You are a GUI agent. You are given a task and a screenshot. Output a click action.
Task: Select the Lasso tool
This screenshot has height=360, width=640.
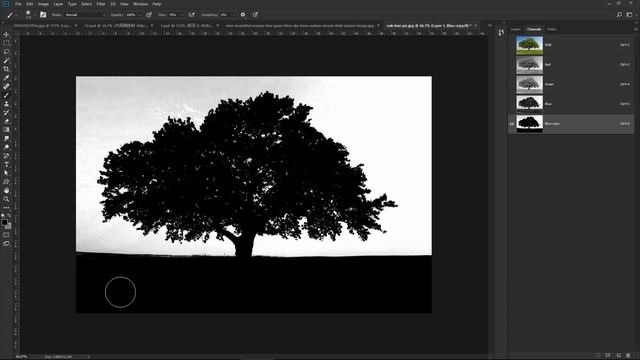tap(6, 52)
